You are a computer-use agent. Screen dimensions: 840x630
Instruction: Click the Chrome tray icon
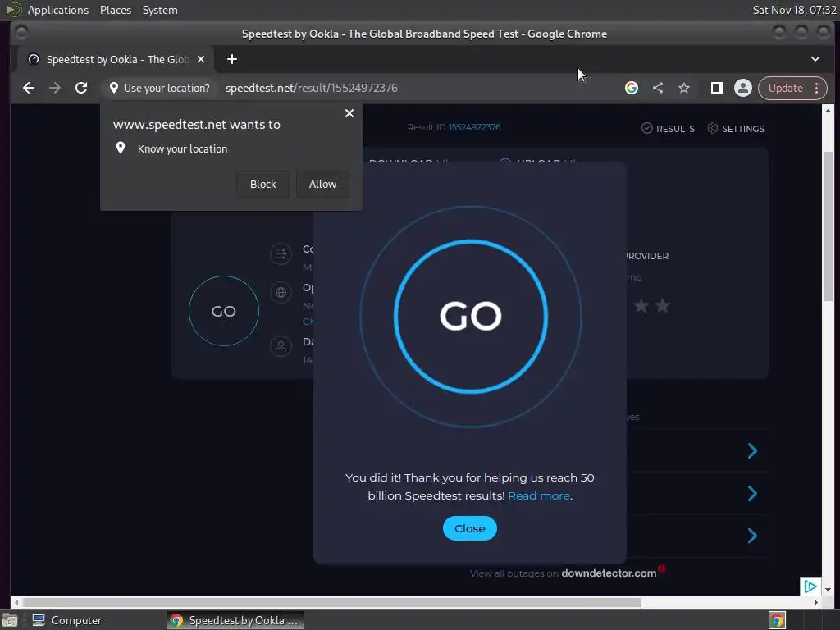pyautogui.click(x=777, y=620)
